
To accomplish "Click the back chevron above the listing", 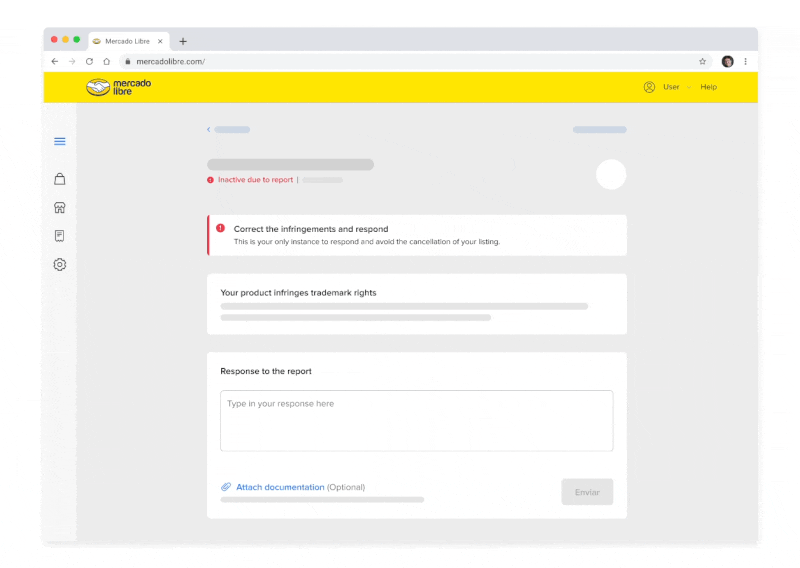I will click(x=209, y=129).
